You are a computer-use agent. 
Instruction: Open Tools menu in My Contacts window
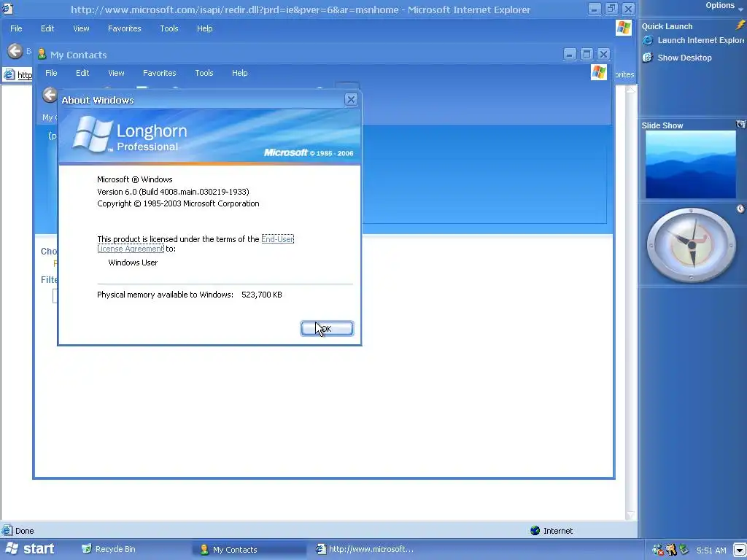coord(204,73)
